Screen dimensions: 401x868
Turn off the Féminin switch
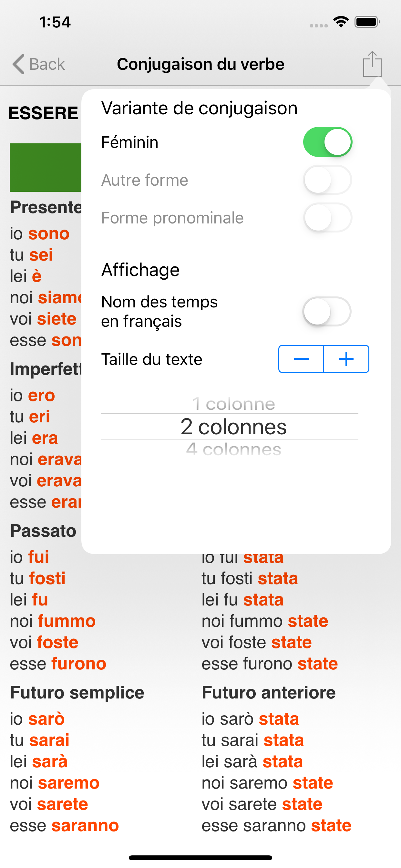(327, 142)
